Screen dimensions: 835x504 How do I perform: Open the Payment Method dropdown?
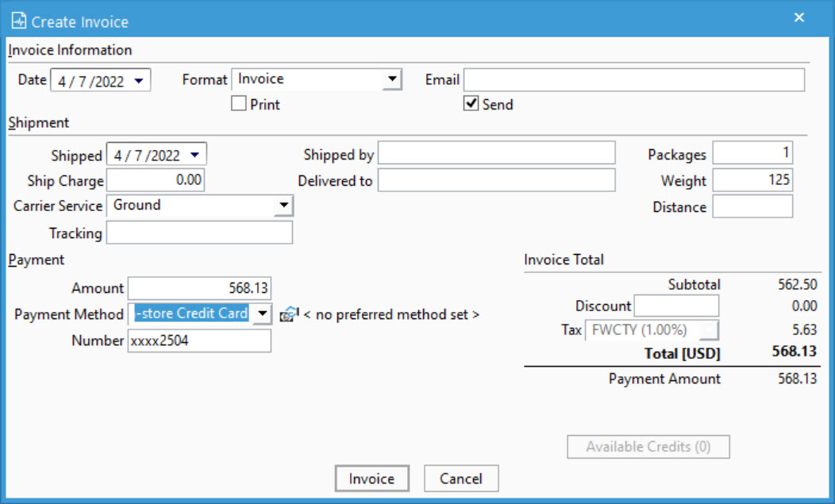tap(262, 314)
